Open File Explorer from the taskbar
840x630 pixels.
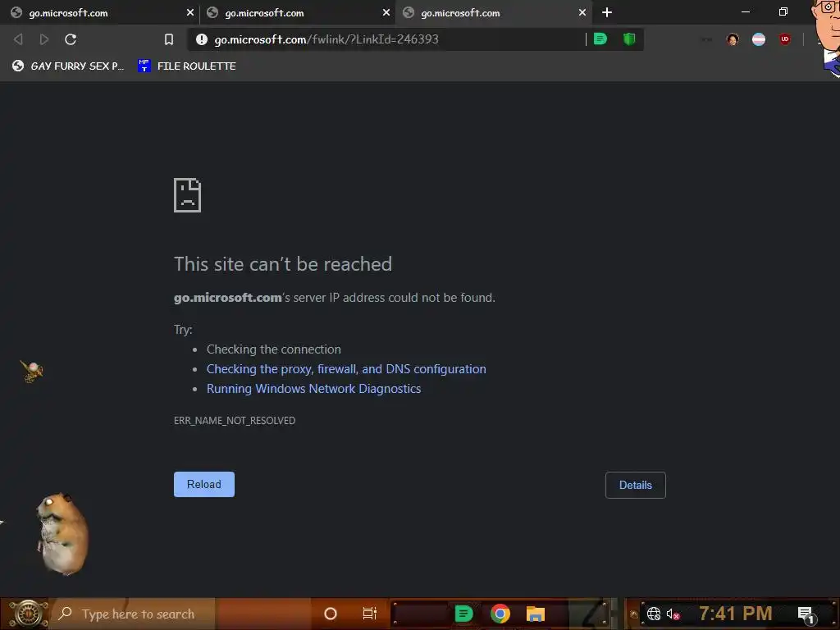[535, 614]
